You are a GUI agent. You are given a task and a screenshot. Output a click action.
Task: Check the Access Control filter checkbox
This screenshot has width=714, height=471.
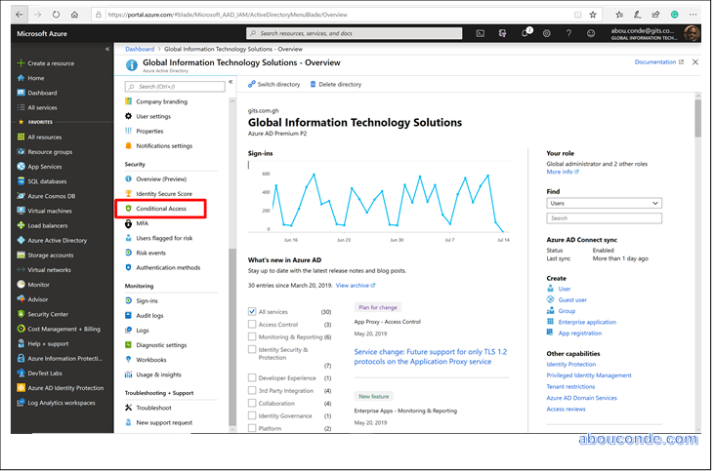(x=252, y=325)
